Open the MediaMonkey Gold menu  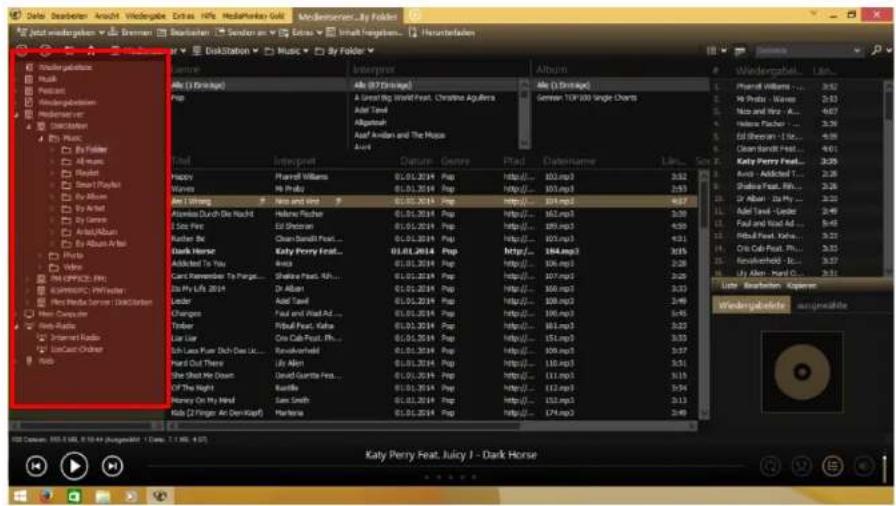(x=253, y=16)
